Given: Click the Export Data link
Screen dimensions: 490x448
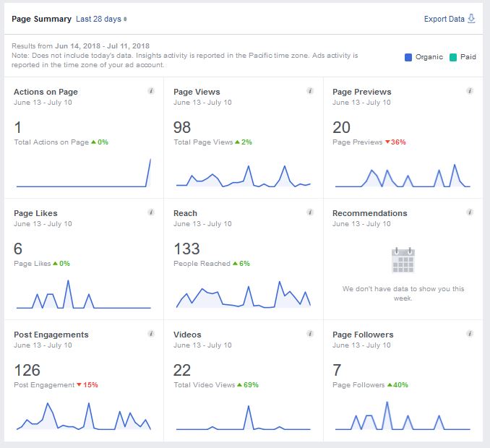Looking at the screenshot, I should (444, 19).
